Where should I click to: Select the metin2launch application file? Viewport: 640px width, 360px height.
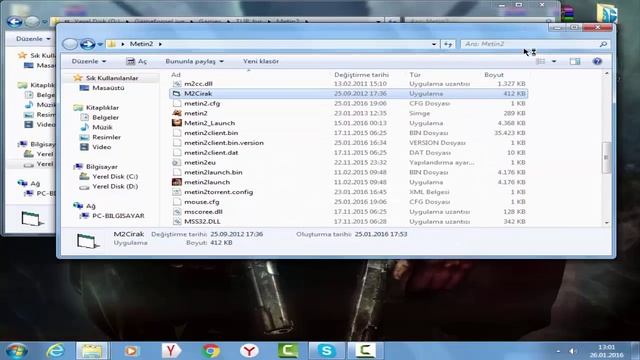(x=207, y=182)
